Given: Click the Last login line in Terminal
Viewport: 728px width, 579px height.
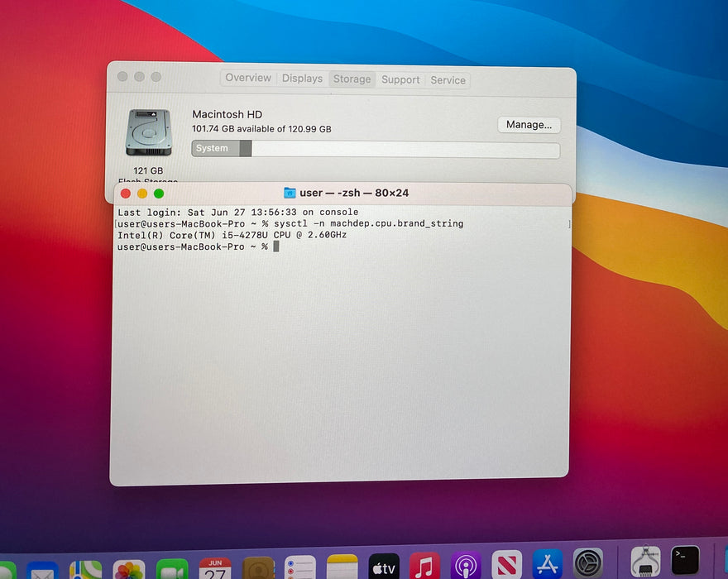Looking at the screenshot, I should [237, 213].
